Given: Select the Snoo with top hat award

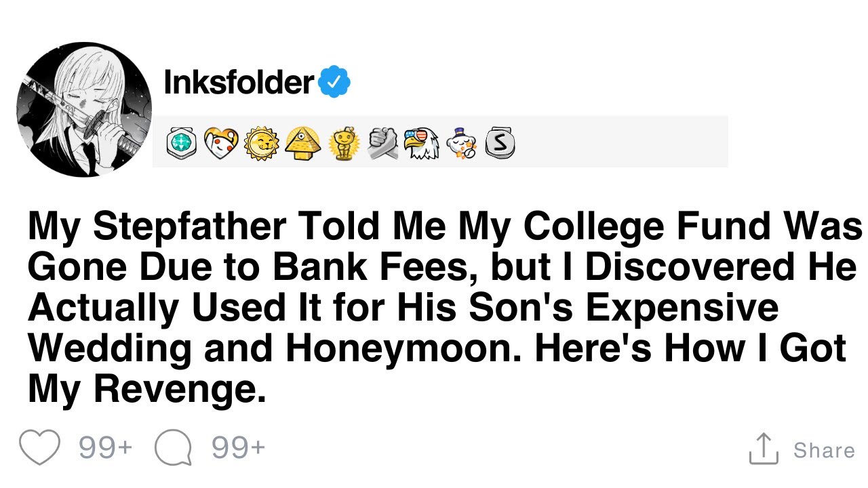Looking at the screenshot, I should pyautogui.click(x=461, y=143).
